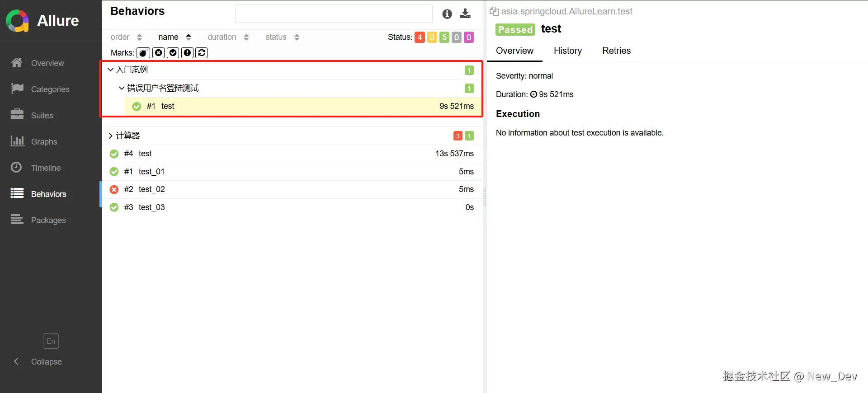868x393 pixels.
Task: Sort by order column
Action: (x=126, y=37)
